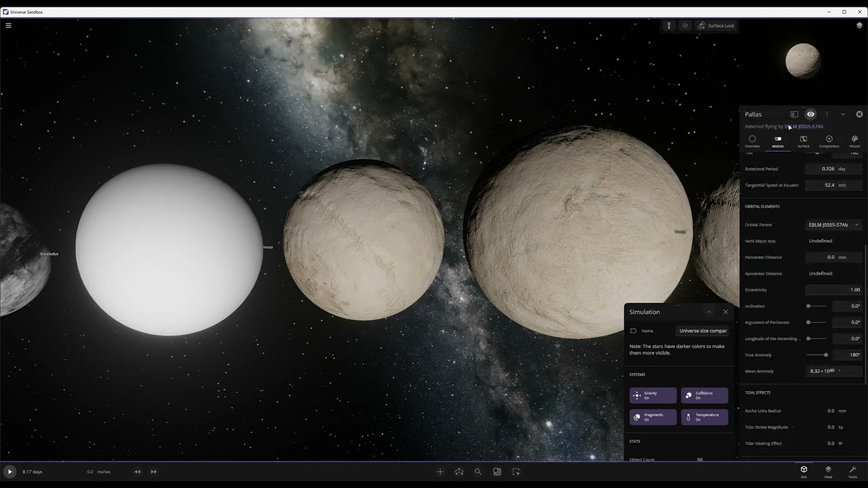868x488 pixels.
Task: Expand the Tidal Stress Magnitude chevron
Action: (x=792, y=427)
